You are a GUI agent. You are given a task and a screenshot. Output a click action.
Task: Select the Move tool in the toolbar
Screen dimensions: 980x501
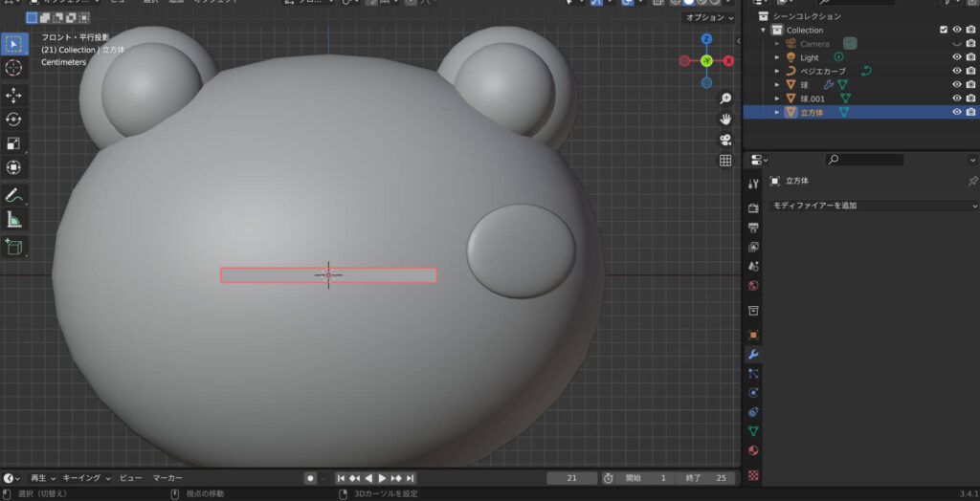point(14,96)
